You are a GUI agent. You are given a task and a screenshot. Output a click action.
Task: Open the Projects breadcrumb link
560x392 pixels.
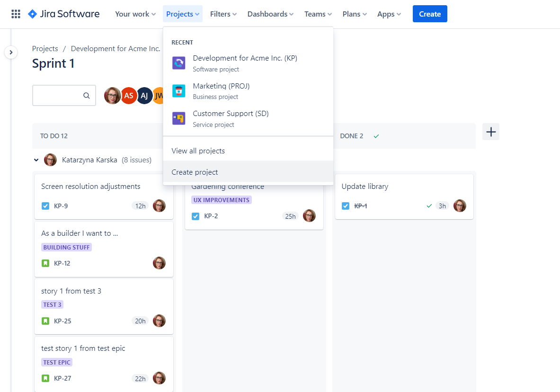45,49
